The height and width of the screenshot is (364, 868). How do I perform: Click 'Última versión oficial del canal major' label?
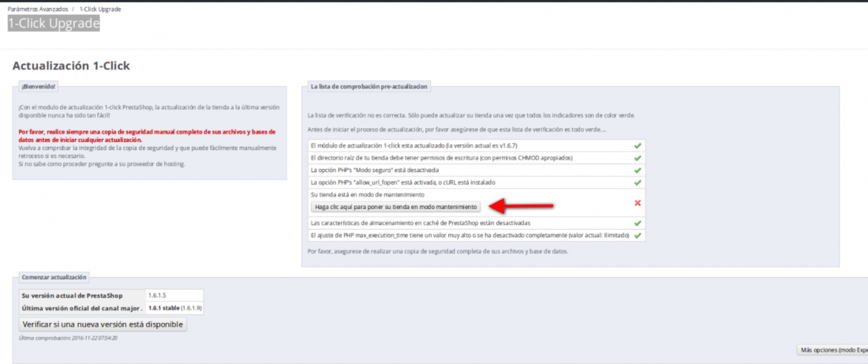point(82,307)
